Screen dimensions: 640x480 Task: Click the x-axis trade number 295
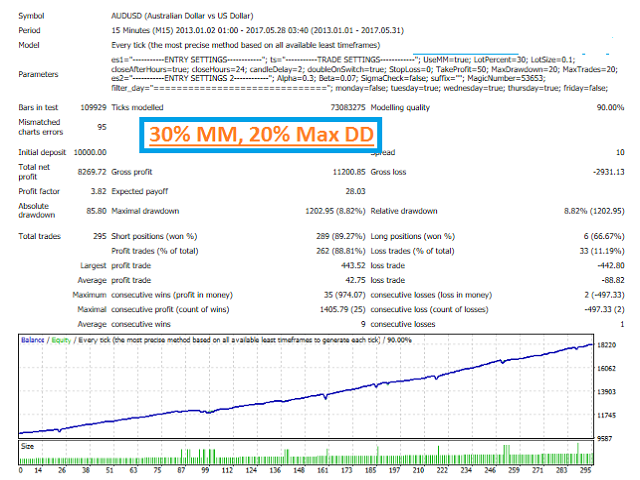tap(585, 471)
